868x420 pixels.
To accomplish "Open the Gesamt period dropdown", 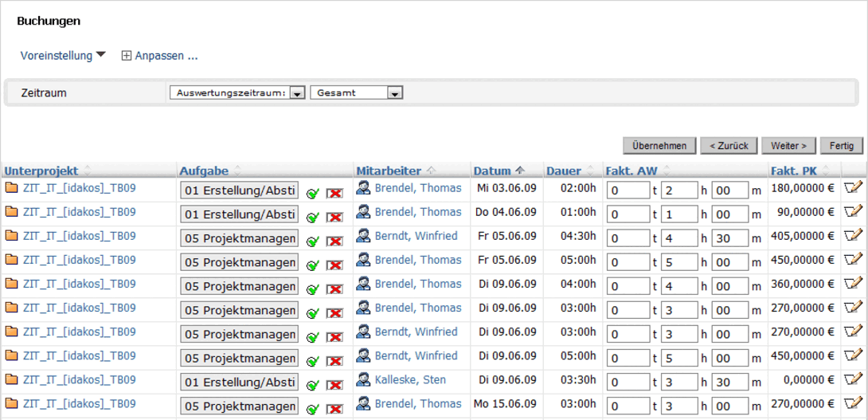I will (357, 93).
